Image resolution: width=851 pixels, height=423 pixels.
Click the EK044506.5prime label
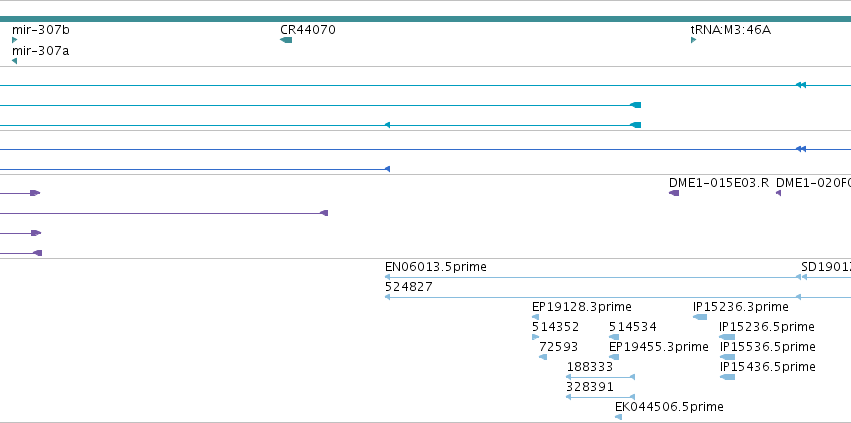[669, 407]
